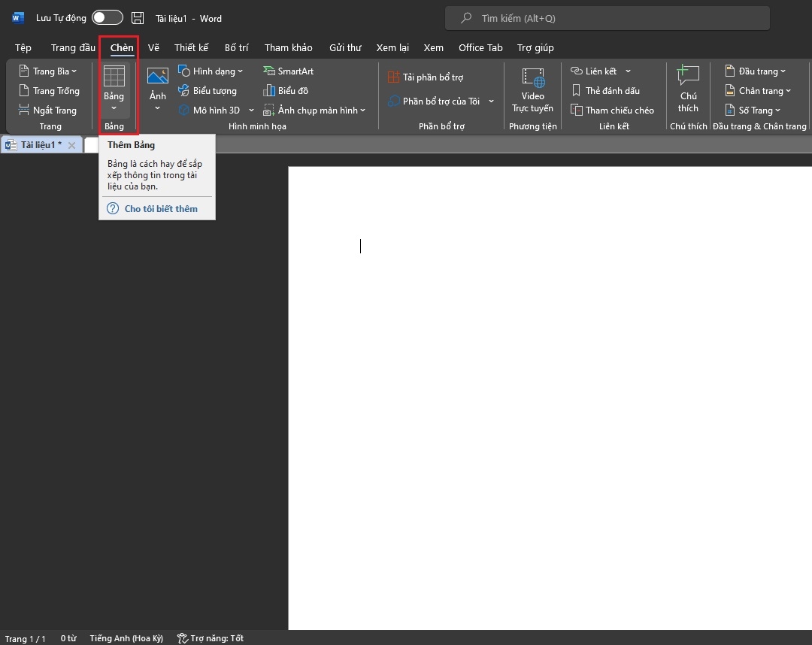The width and height of the screenshot is (812, 645).
Task: Close the Tài liệu1 document tab
Action: 71,145
